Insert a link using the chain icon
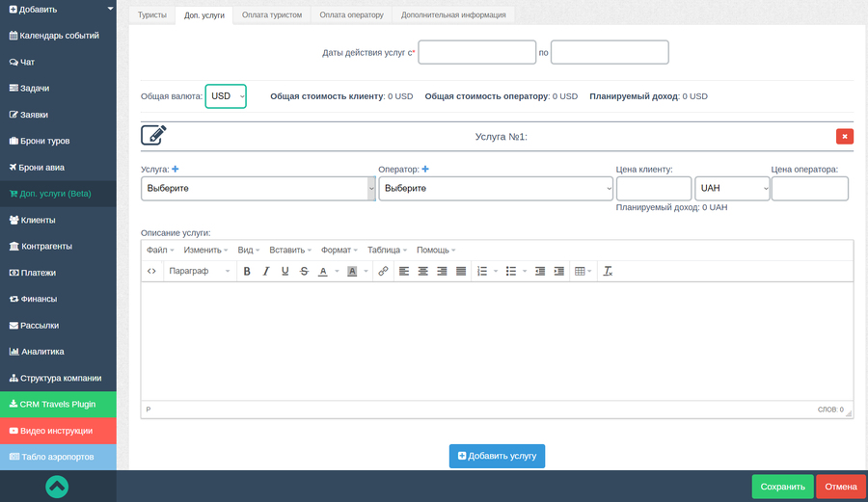The width and height of the screenshot is (868, 502). pyautogui.click(x=383, y=272)
